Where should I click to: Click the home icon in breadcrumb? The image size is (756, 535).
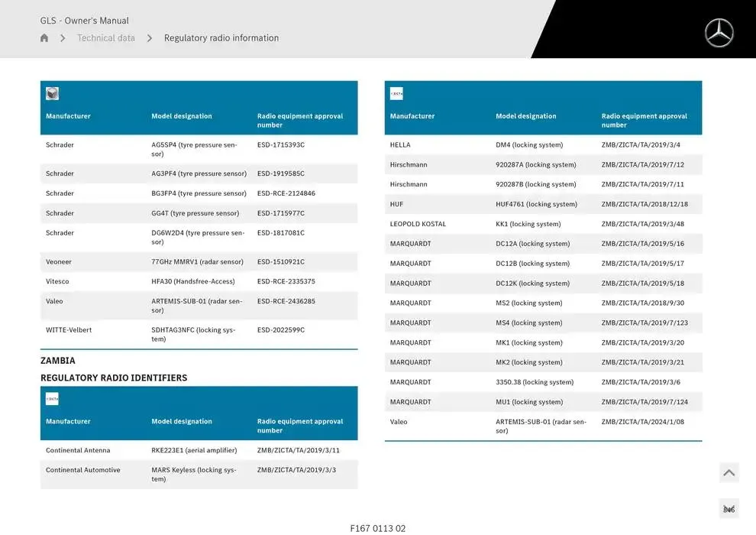click(44, 38)
